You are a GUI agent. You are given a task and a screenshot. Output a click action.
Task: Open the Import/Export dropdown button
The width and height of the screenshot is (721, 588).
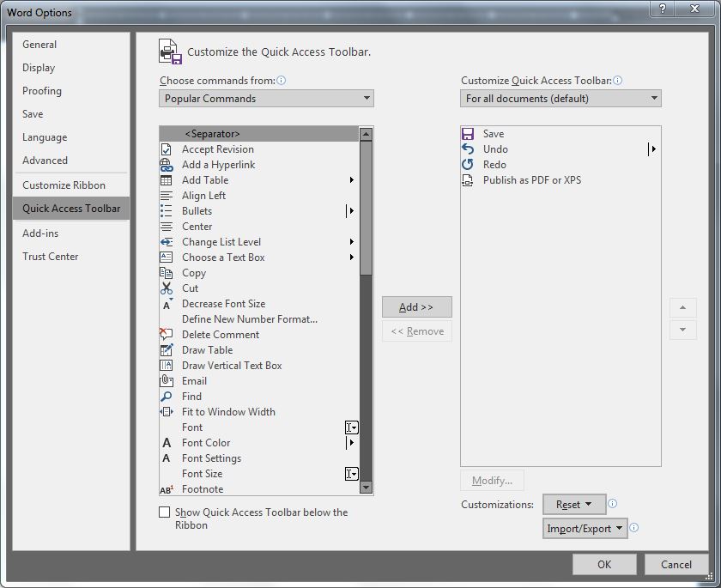(x=585, y=528)
